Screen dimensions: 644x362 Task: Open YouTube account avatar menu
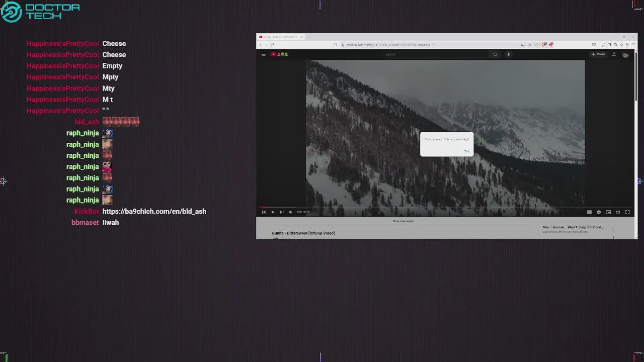[625, 54]
